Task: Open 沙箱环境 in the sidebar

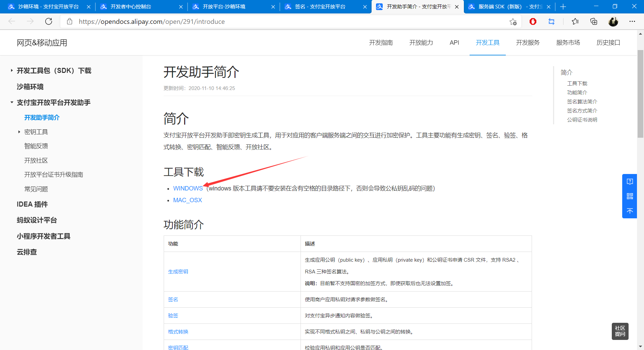Action: pyautogui.click(x=30, y=87)
